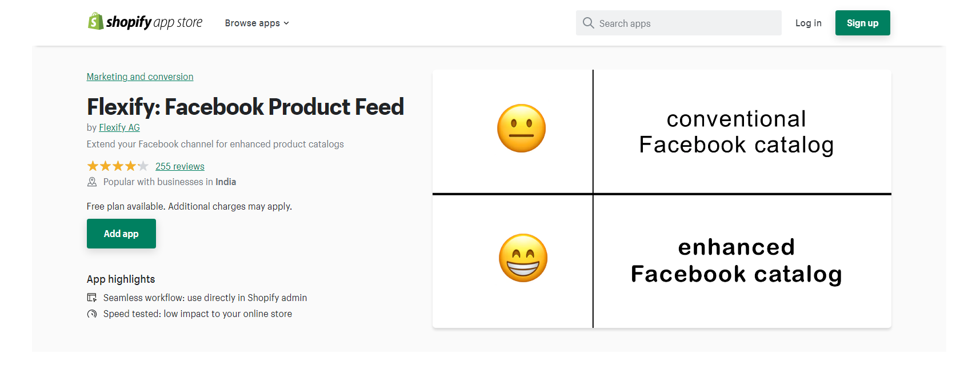Click the shopify app store wordmark

(154, 22)
